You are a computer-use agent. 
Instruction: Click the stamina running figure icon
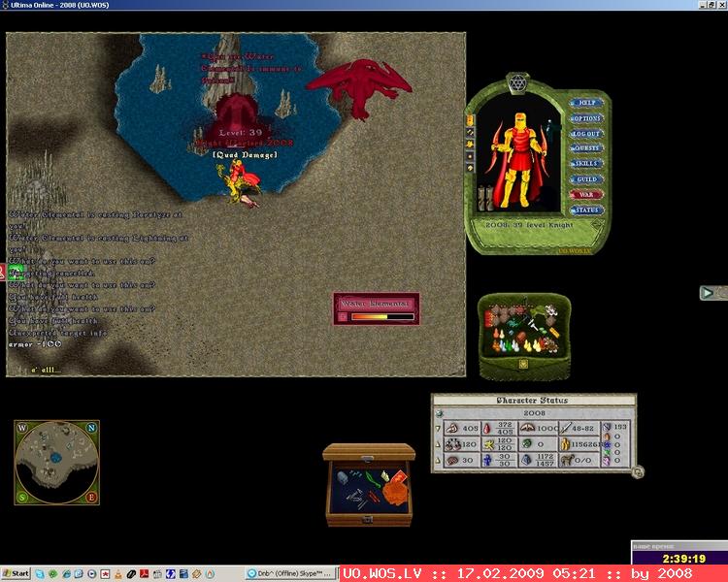point(488,444)
